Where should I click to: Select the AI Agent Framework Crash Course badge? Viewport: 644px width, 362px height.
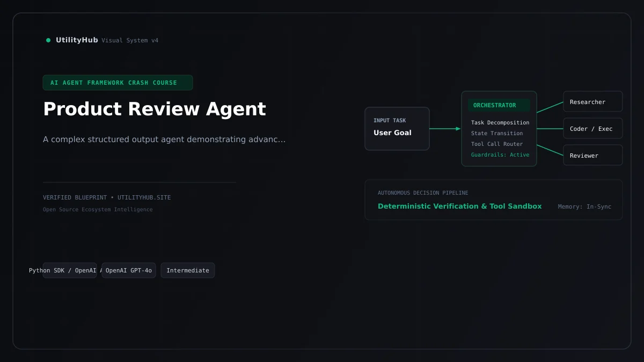118,83
